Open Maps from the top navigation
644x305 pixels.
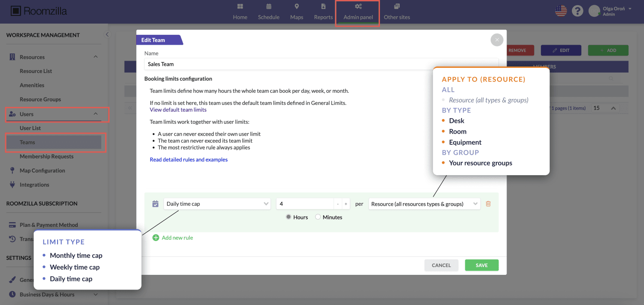pos(296,12)
